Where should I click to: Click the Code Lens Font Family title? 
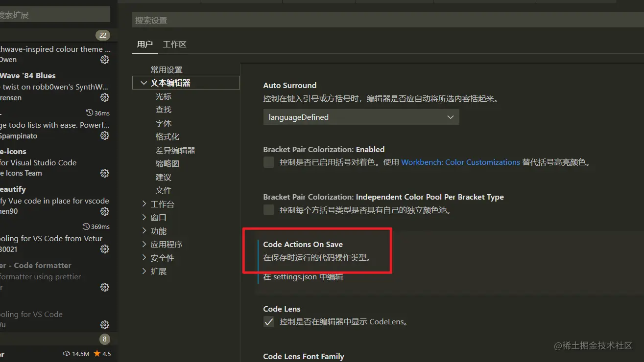[x=304, y=356]
